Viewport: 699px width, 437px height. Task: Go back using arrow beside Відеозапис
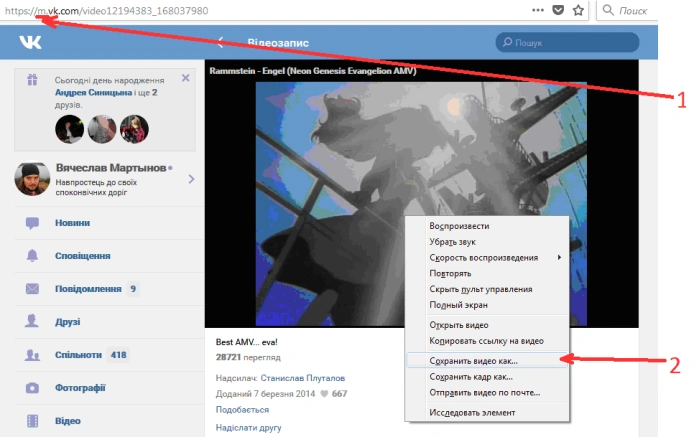pyautogui.click(x=220, y=42)
